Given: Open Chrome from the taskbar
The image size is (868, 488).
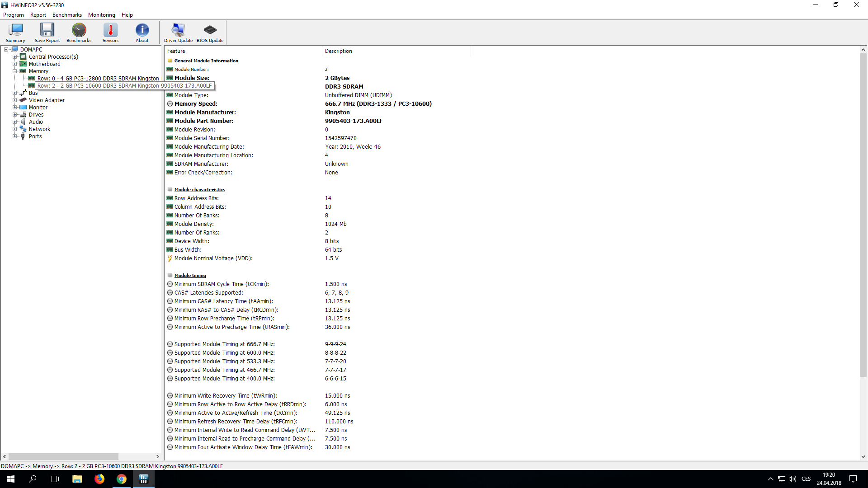Looking at the screenshot, I should (x=122, y=479).
